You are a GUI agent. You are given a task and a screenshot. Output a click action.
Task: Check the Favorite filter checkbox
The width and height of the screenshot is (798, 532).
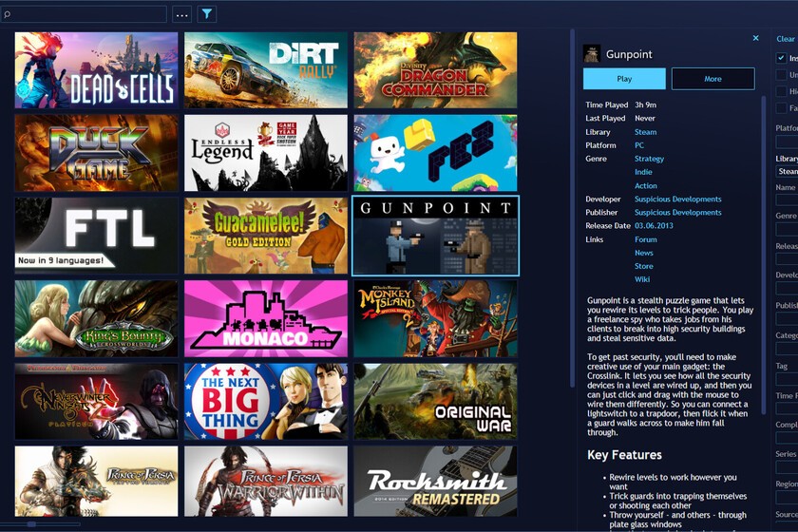(781, 108)
